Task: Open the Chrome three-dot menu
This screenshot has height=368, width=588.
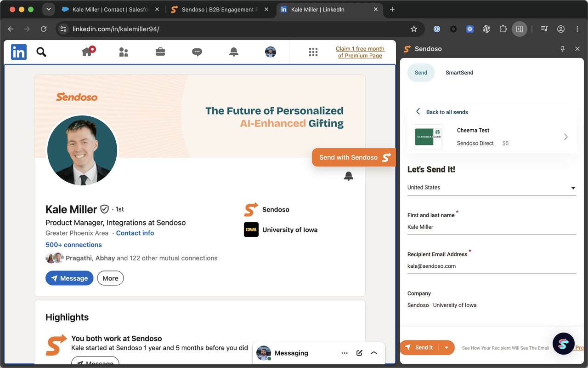Action: pos(577,29)
